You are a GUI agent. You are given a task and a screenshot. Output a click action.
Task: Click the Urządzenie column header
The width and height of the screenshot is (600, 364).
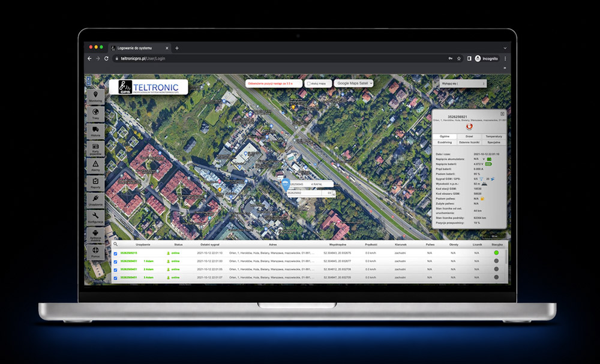[143, 244]
